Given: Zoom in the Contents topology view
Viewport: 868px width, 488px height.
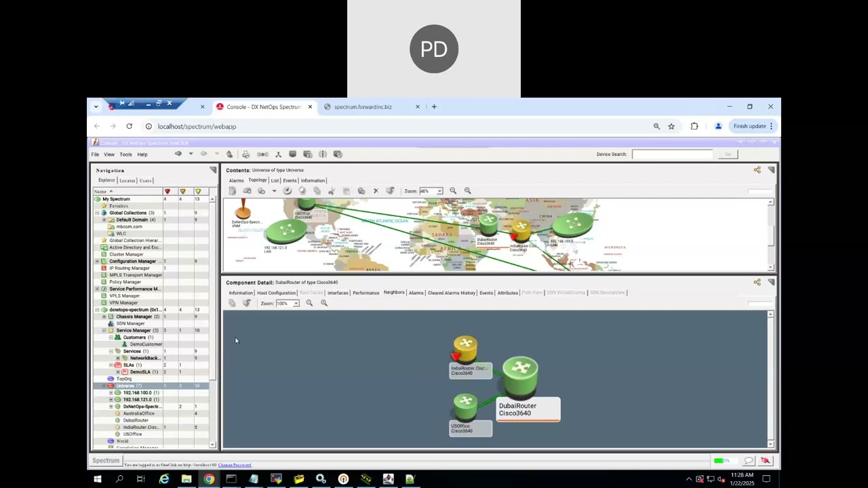Looking at the screenshot, I should point(467,191).
